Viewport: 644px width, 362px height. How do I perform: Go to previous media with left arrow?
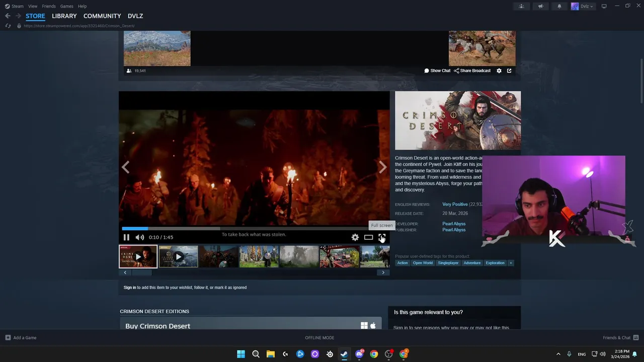(125, 167)
